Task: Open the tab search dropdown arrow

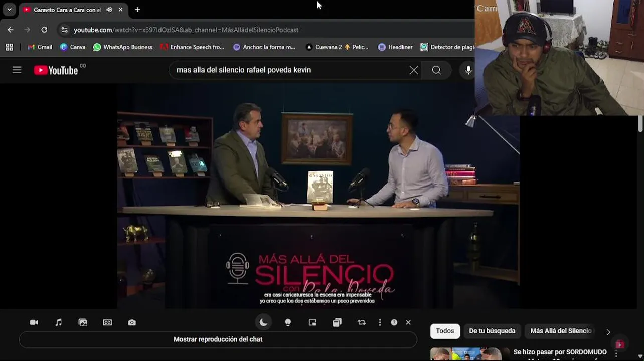Action: 9,10
